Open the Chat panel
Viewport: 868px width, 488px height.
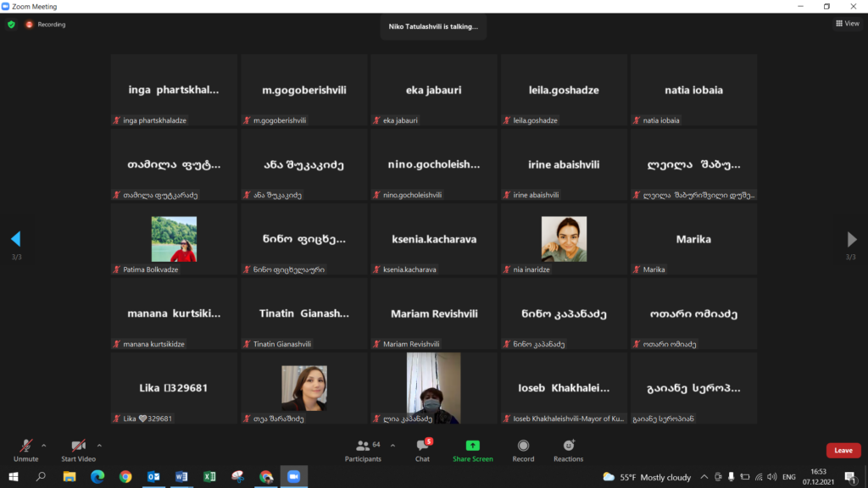422,449
